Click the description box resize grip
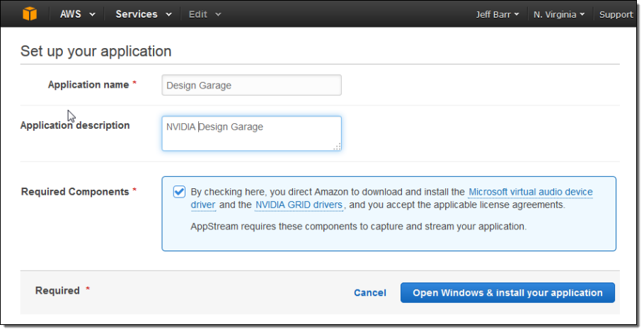 pyautogui.click(x=337, y=147)
